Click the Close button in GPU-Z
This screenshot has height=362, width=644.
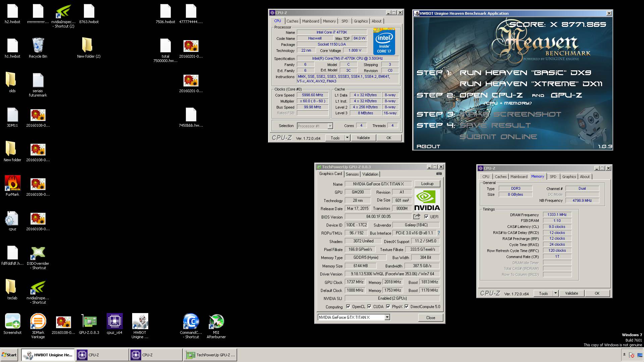(431, 317)
